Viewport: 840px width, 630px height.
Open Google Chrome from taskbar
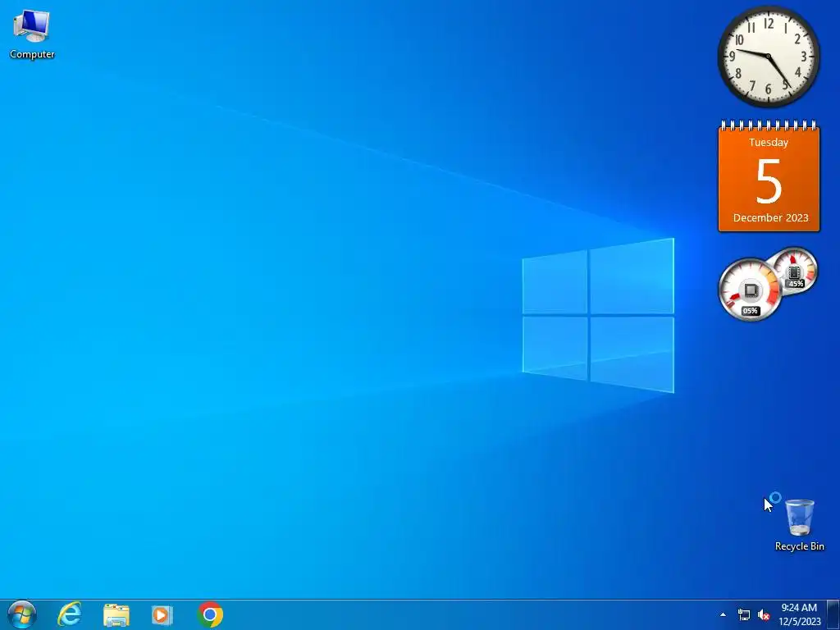click(210, 614)
